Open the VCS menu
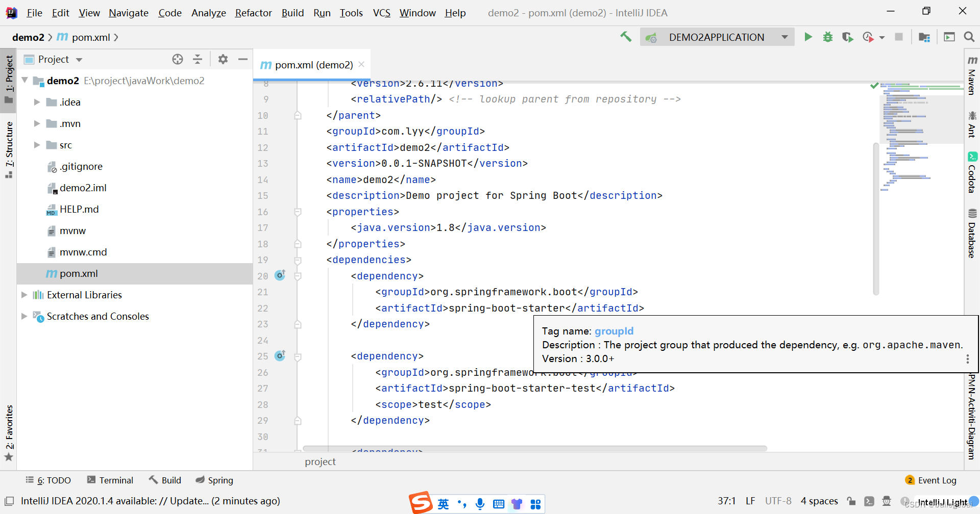The image size is (980, 514). pyautogui.click(x=381, y=13)
